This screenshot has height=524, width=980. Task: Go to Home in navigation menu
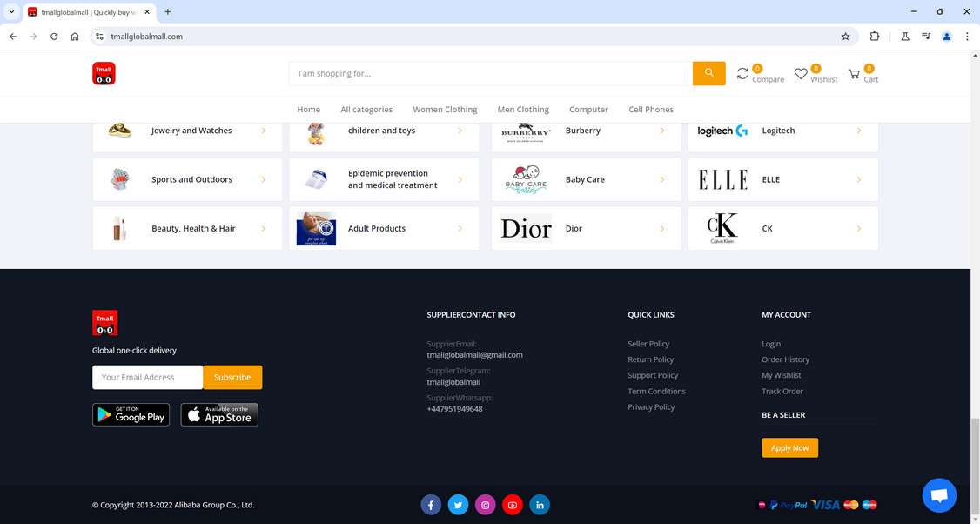(309, 110)
